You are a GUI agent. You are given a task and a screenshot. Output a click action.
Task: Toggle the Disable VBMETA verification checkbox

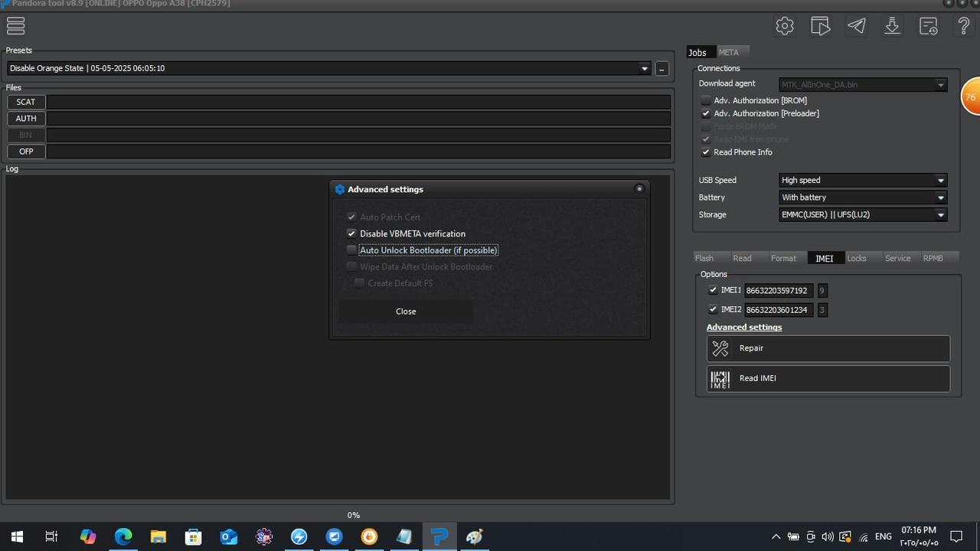click(351, 233)
